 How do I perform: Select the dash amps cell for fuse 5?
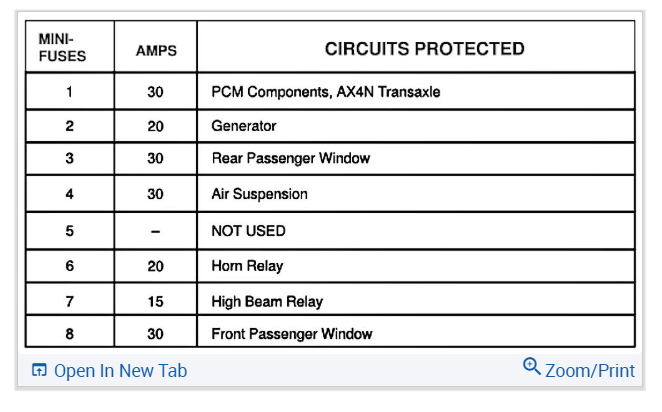pos(156,231)
